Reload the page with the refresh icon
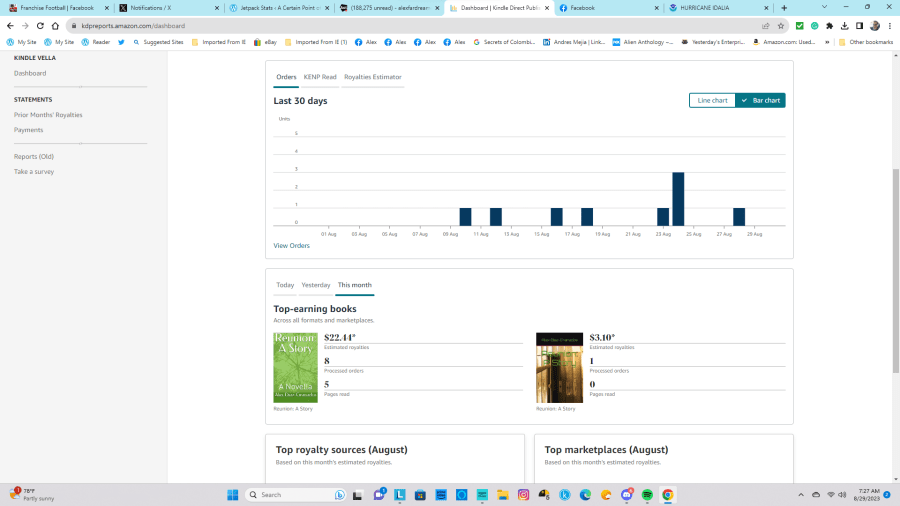900x506 pixels. tap(38, 25)
